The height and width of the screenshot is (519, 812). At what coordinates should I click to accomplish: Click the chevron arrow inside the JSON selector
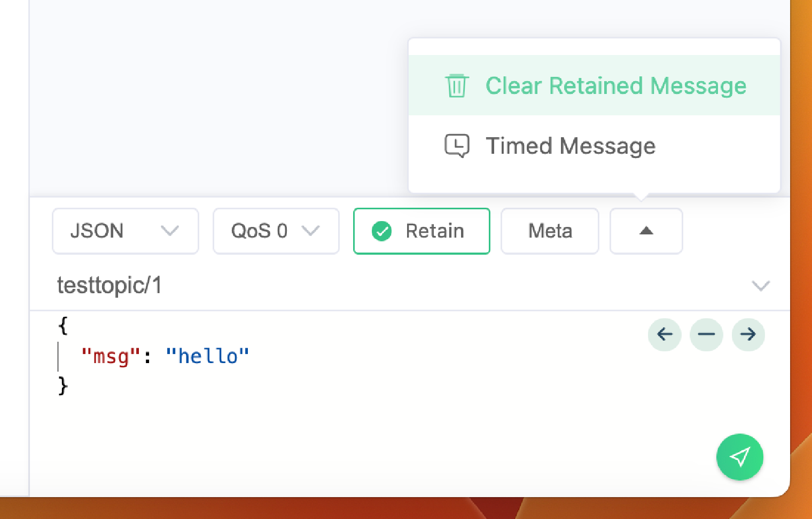[x=170, y=231]
